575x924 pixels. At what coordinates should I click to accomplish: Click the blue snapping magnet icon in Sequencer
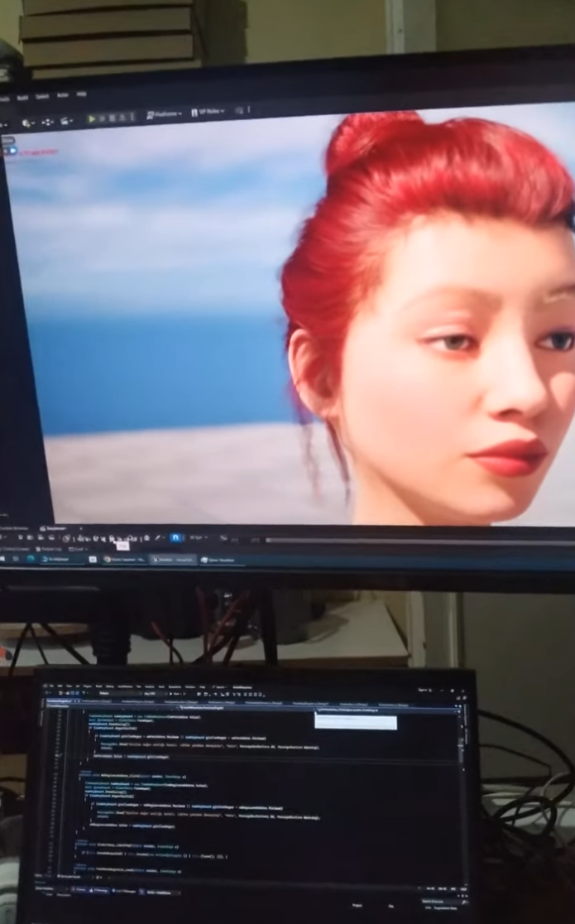click(175, 537)
